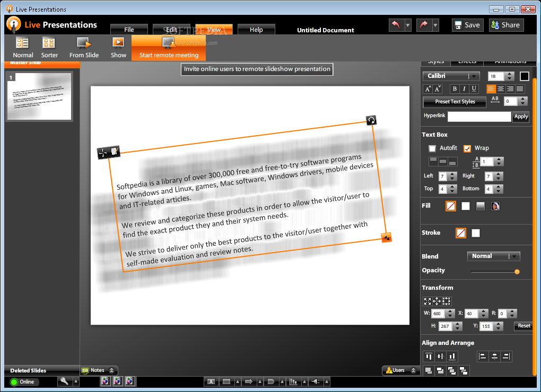Toggle Bold formatting
The width and height of the screenshot is (541, 392).
click(455, 89)
